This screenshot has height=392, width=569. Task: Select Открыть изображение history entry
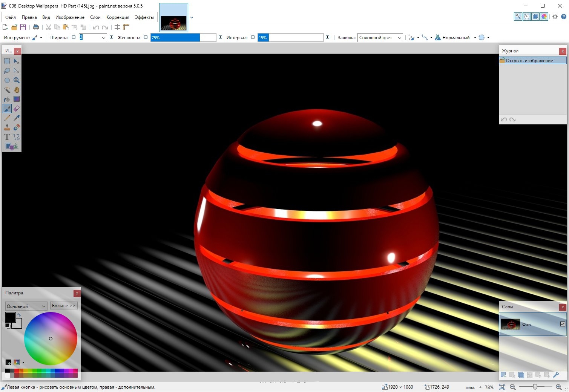(x=532, y=61)
